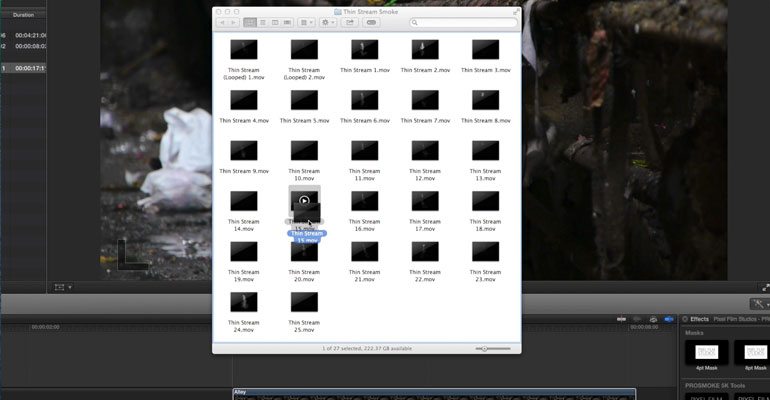Select Thin Stream 13.mov file
Viewport: 770px width, 400px height.
pos(485,160)
